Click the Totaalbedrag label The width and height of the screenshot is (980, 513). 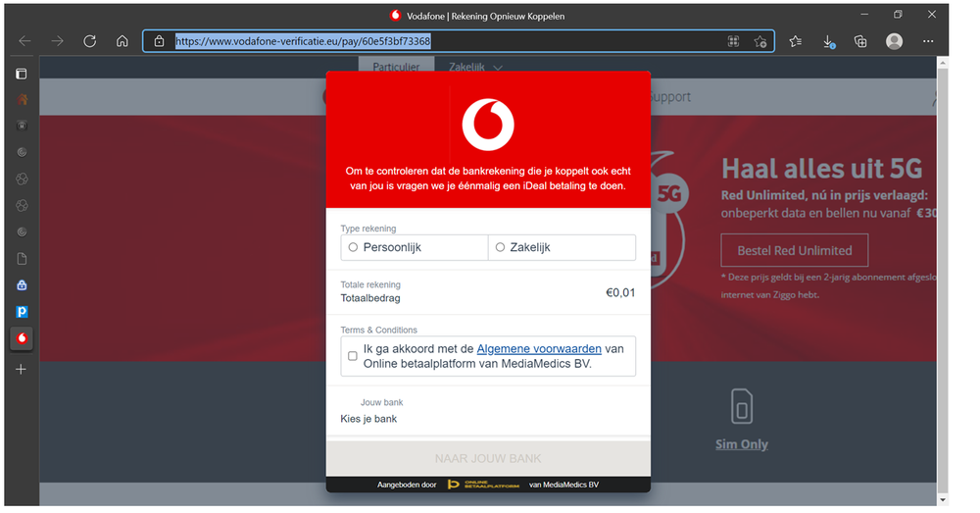[370, 298]
